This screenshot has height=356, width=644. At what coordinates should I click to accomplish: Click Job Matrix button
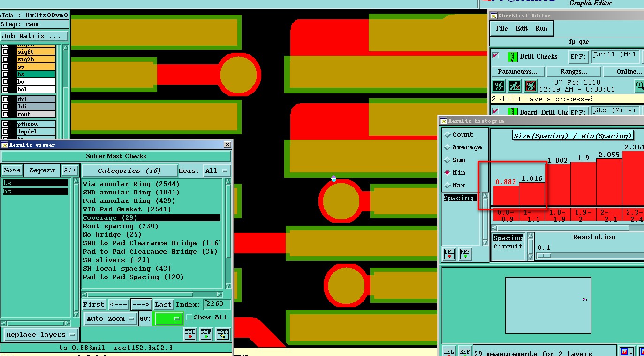point(34,36)
